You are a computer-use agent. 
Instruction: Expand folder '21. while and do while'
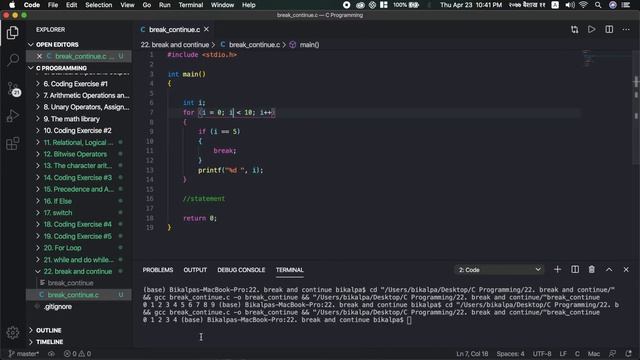pyautogui.click(x=79, y=260)
